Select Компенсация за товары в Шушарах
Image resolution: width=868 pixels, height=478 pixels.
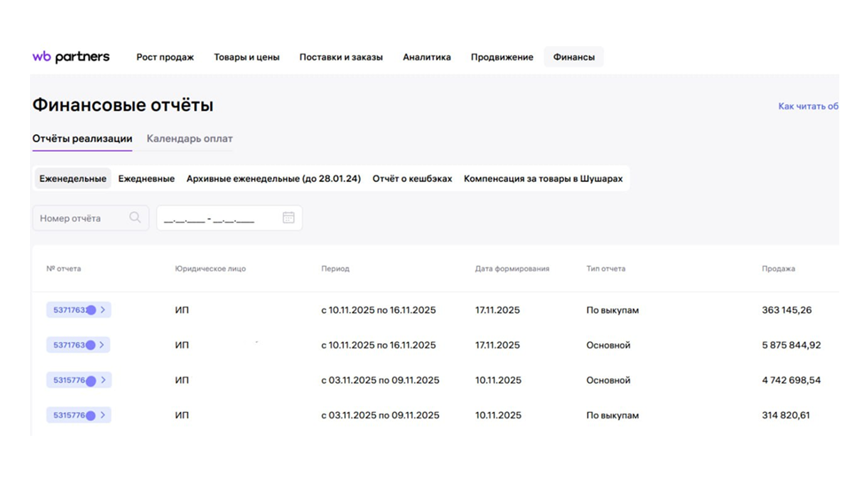(543, 179)
